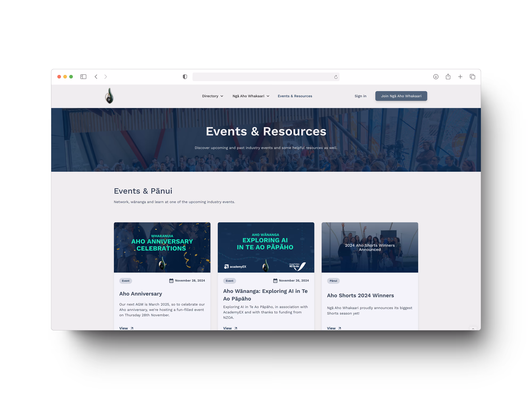The image size is (532, 399).
Task: Open the Aho Anniversary Celebrations thumbnail
Action: pos(162,247)
